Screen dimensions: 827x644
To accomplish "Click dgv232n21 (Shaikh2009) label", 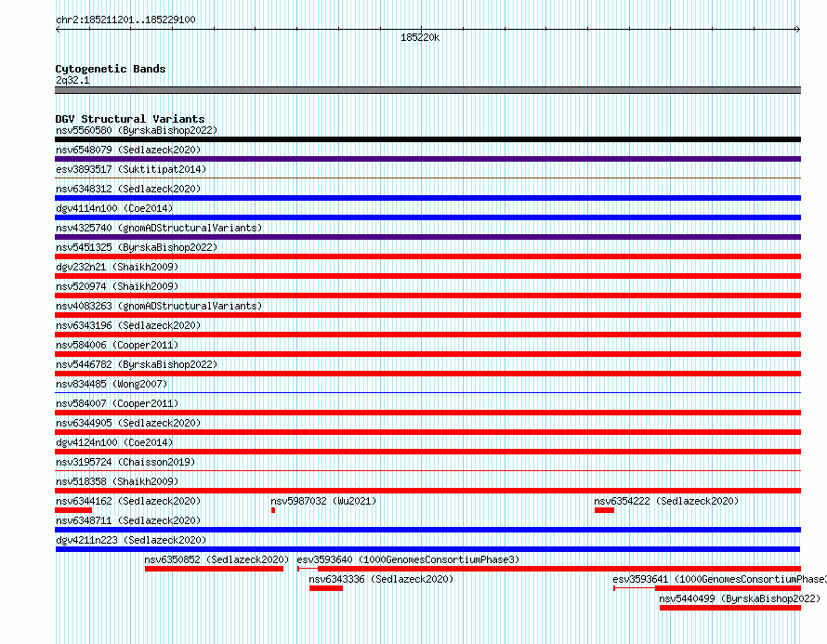I will pyautogui.click(x=117, y=267).
